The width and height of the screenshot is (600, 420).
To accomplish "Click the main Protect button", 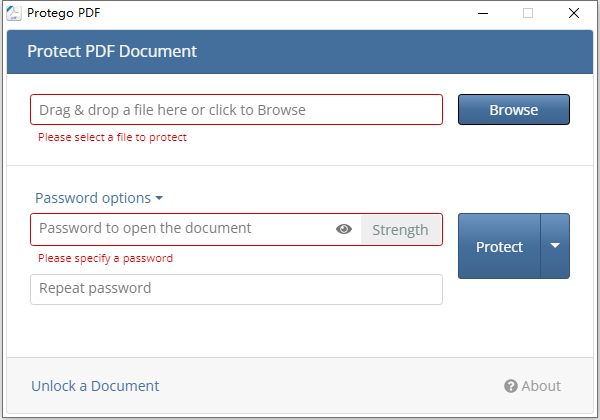I will [x=499, y=246].
